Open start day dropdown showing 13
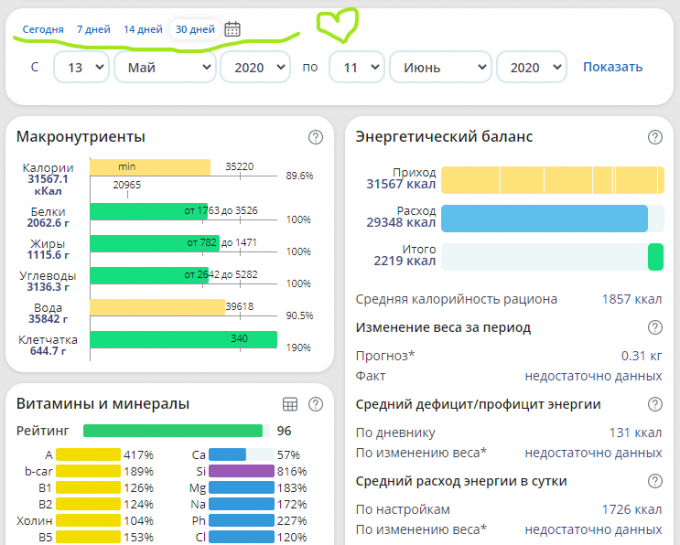Viewport: 680px width, 545px height. pyautogui.click(x=81, y=67)
